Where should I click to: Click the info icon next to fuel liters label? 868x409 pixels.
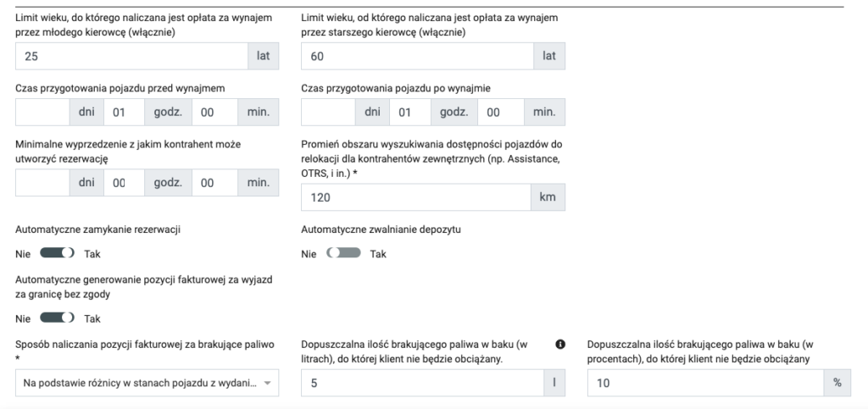559,344
